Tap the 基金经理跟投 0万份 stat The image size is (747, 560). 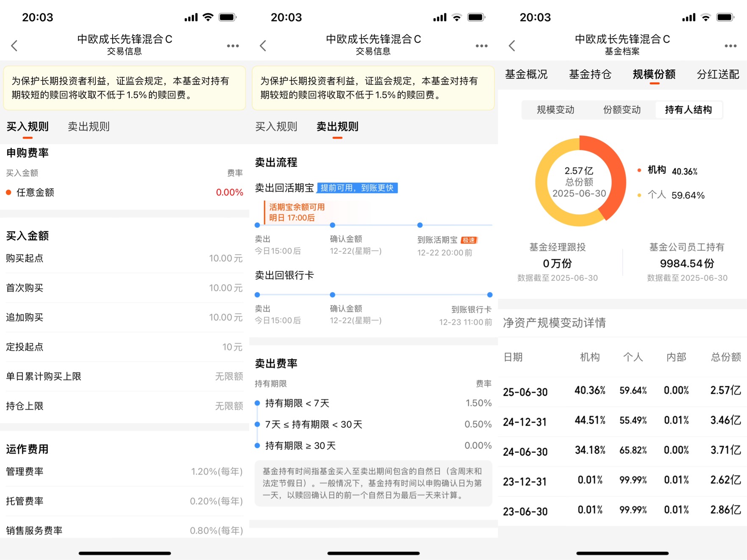point(558,262)
